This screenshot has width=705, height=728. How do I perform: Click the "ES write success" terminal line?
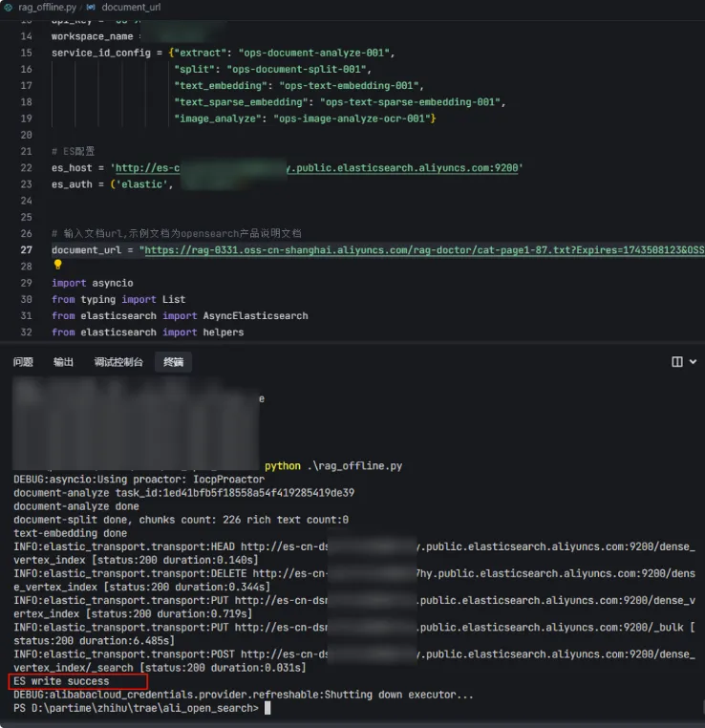click(x=61, y=681)
